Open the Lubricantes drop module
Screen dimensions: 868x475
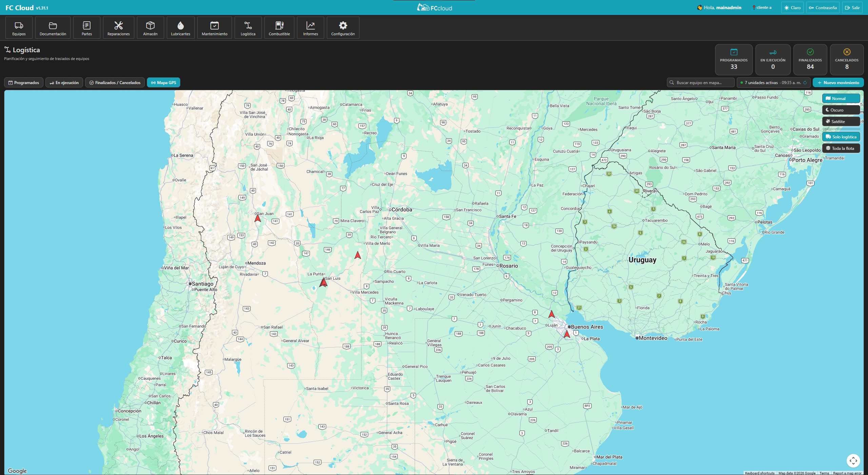pos(181,28)
